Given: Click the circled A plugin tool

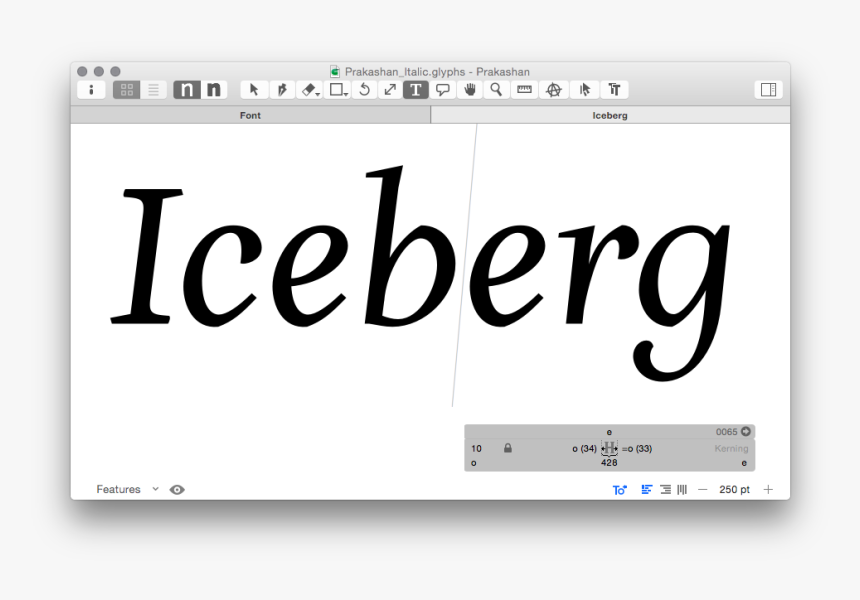Looking at the screenshot, I should coord(554,89).
